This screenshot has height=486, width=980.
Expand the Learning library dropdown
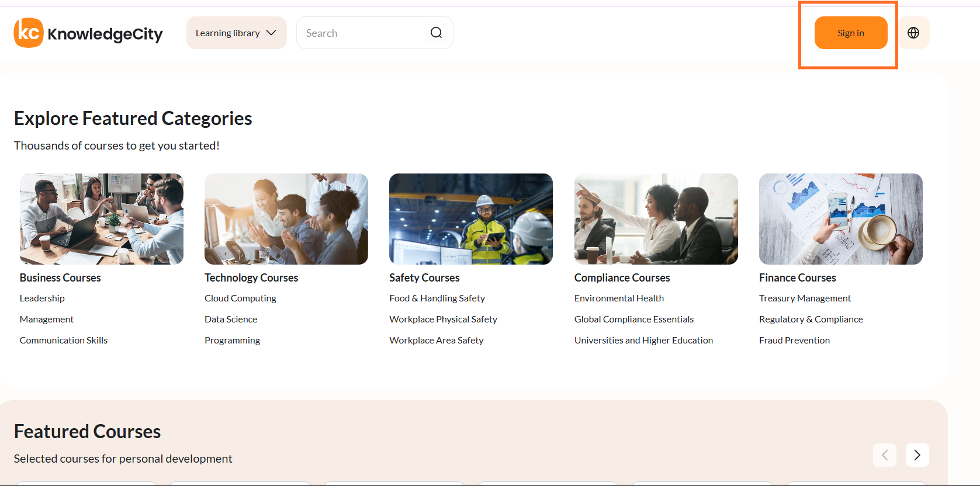click(x=237, y=33)
